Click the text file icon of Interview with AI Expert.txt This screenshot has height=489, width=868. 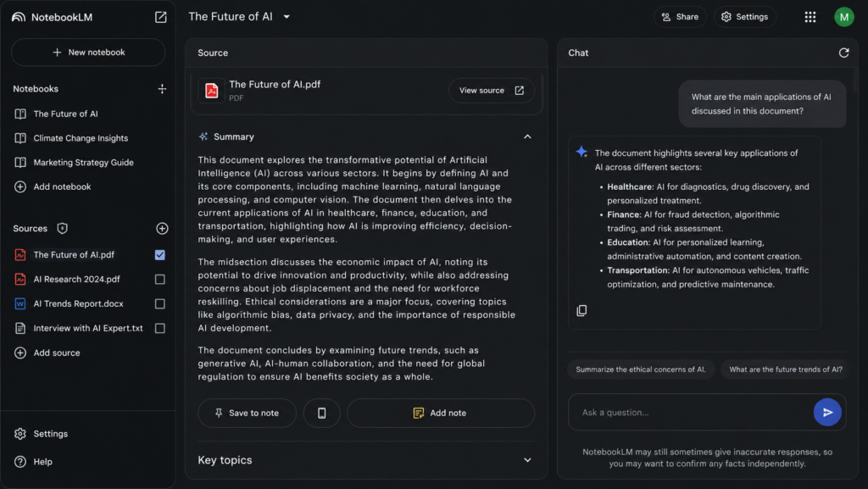[x=20, y=327]
